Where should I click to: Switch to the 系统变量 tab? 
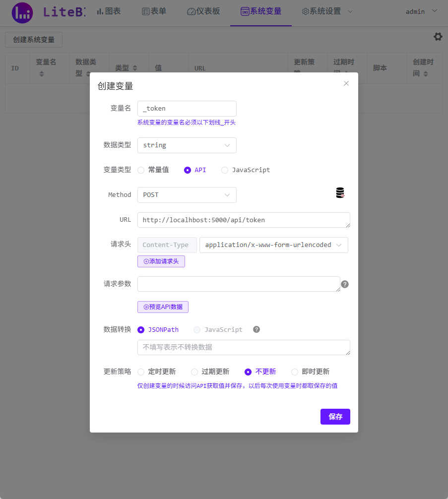click(260, 12)
